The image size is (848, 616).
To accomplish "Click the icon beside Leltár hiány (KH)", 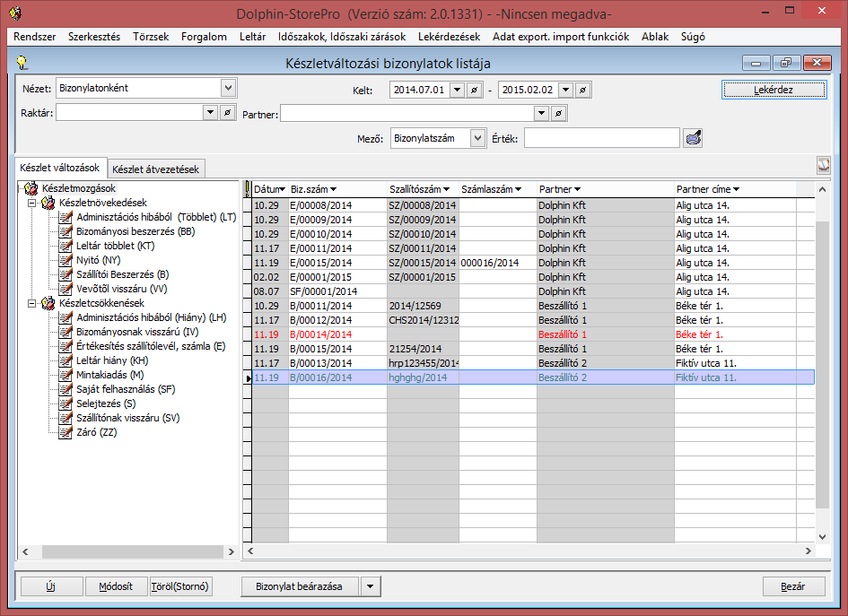I will tap(66, 360).
